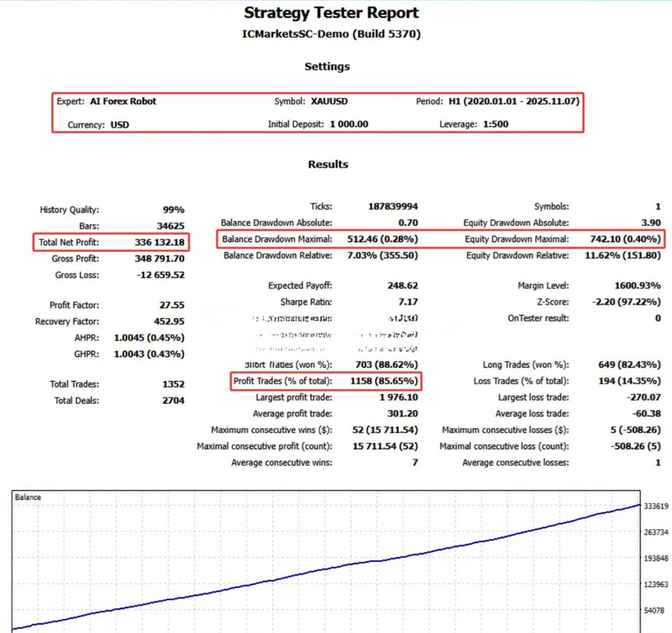This screenshot has height=633, width=672.
Task: Select the Gross Profit value 348 791.70
Action: point(160,259)
